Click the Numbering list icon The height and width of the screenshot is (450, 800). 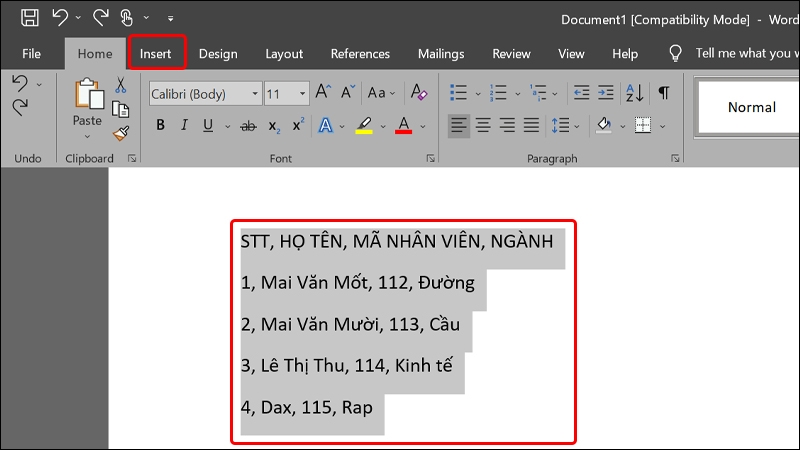point(498,93)
